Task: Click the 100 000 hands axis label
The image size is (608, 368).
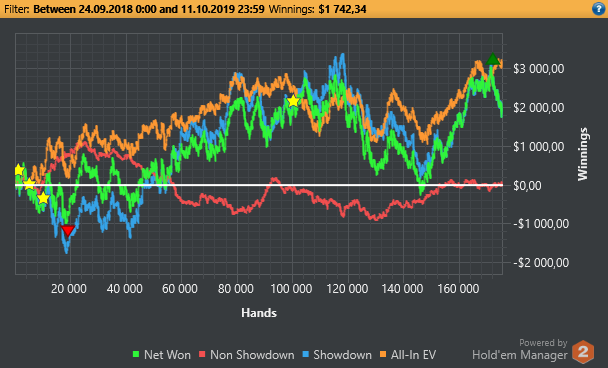Action: pyautogui.click(x=291, y=289)
